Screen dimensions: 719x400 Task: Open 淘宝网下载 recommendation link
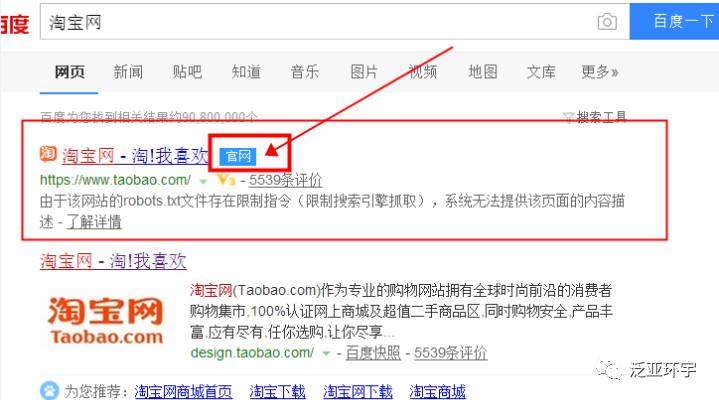pyautogui.click(x=358, y=392)
